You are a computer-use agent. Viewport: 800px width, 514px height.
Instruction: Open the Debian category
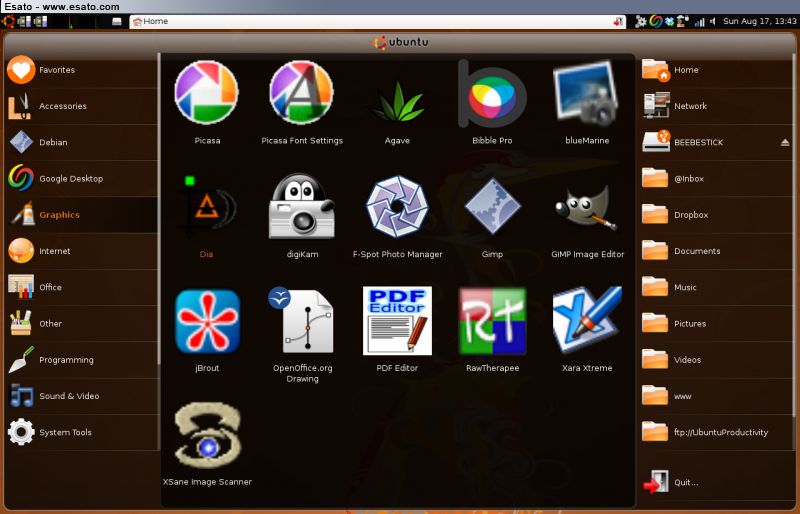pos(82,142)
